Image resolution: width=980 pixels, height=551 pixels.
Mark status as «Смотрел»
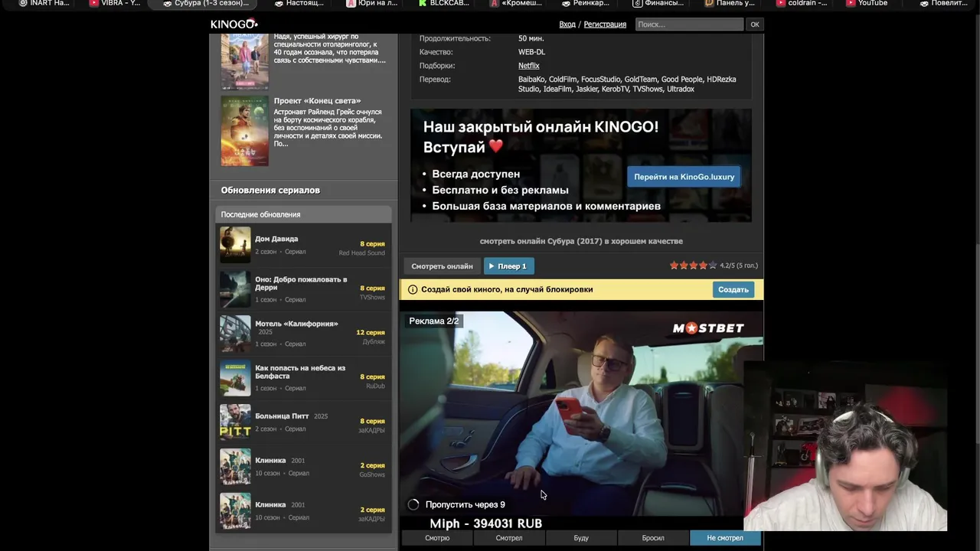[509, 538]
